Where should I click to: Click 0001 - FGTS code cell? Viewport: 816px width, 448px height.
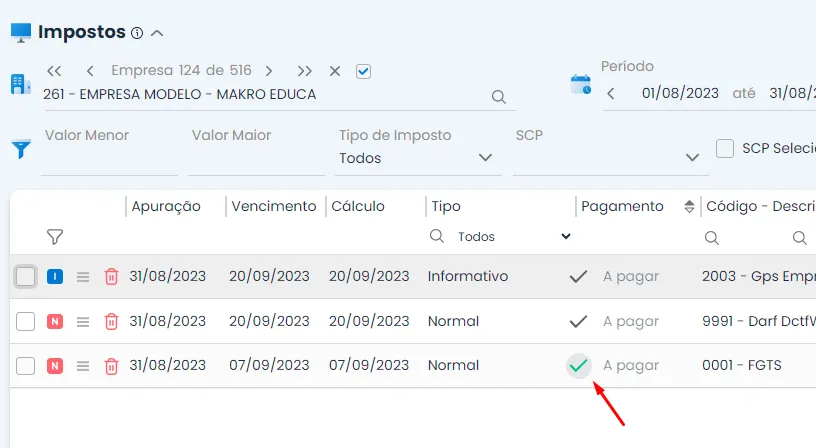coord(742,365)
